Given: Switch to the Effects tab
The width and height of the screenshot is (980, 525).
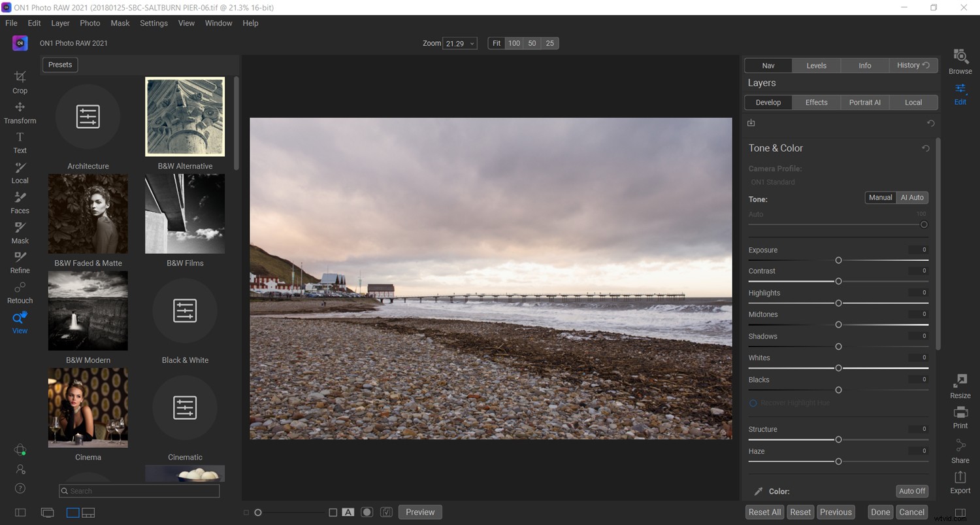Looking at the screenshot, I should click(x=816, y=102).
